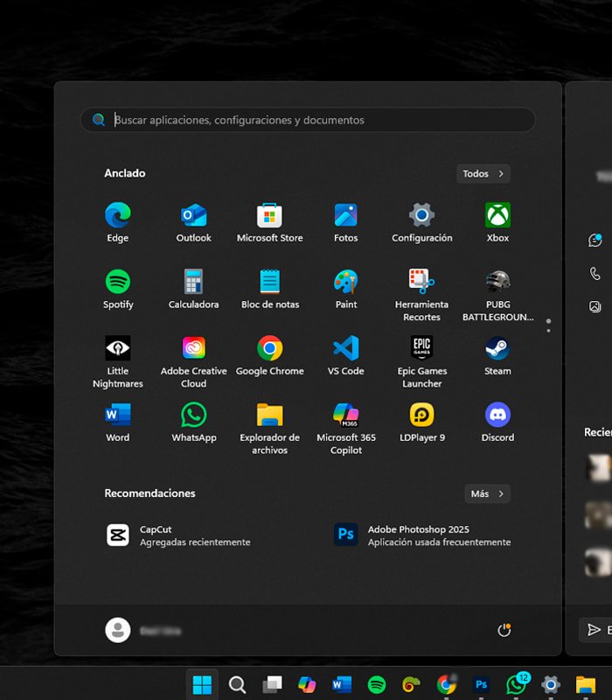Launch Bloc de notas
The height and width of the screenshot is (700, 612).
click(x=269, y=290)
